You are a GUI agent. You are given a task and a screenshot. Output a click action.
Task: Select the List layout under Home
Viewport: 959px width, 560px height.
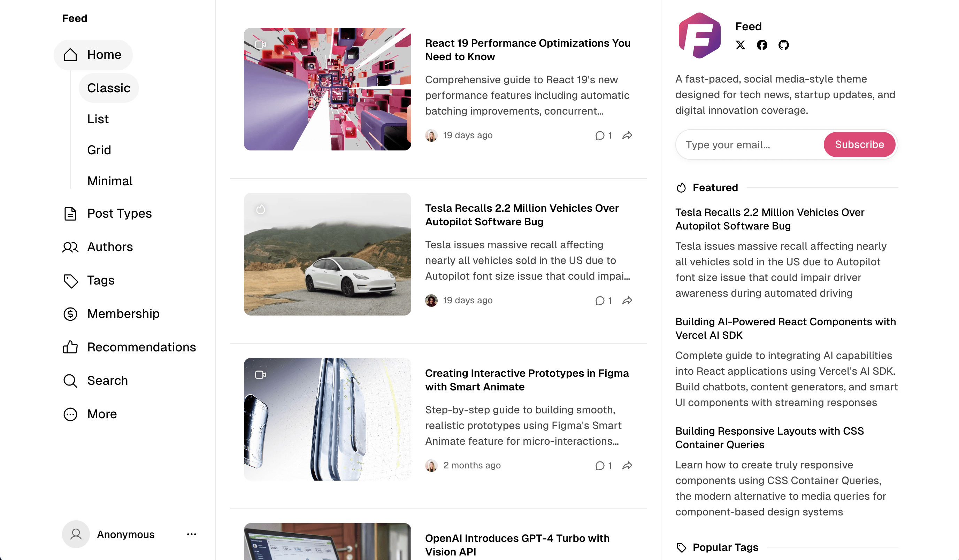pos(98,119)
